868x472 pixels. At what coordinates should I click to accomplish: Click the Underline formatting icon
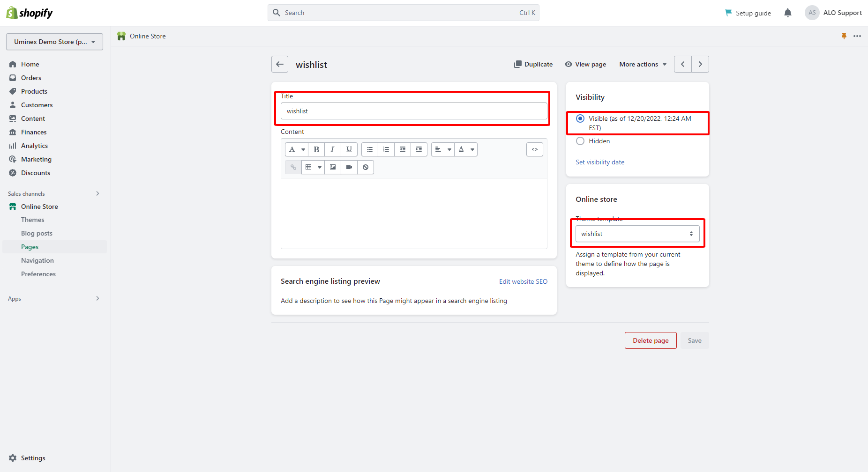tap(349, 149)
